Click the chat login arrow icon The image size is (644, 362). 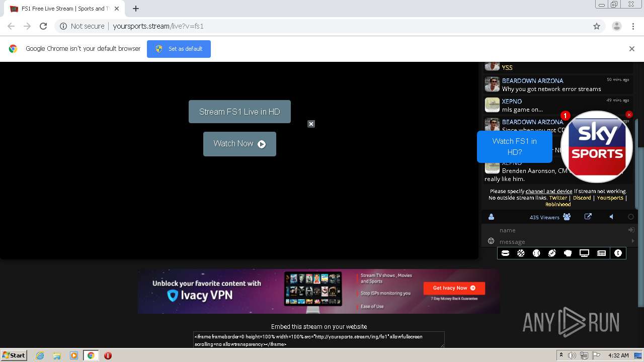[x=631, y=230]
